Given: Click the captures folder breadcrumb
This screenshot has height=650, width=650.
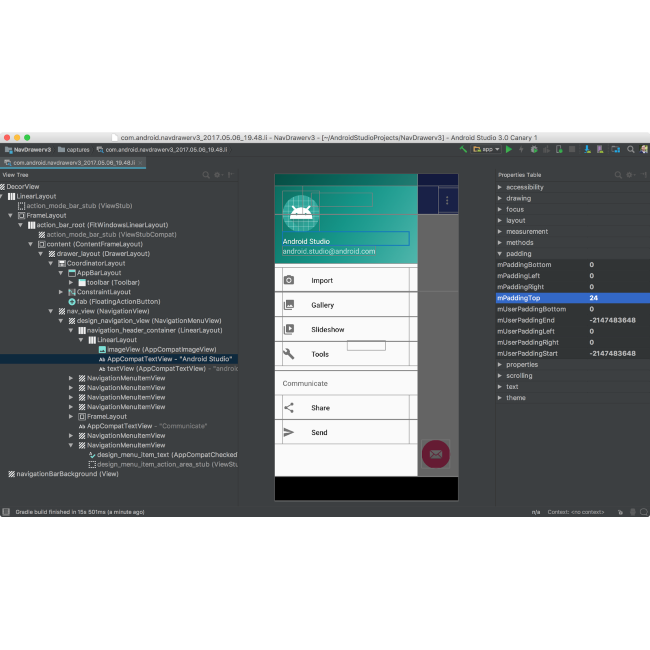Looking at the screenshot, I should (74, 150).
